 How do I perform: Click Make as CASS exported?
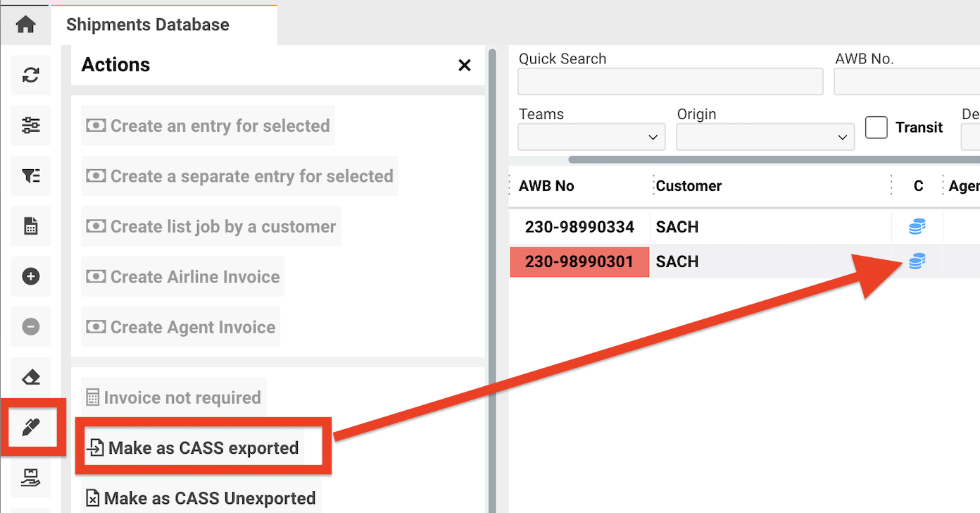click(x=203, y=448)
